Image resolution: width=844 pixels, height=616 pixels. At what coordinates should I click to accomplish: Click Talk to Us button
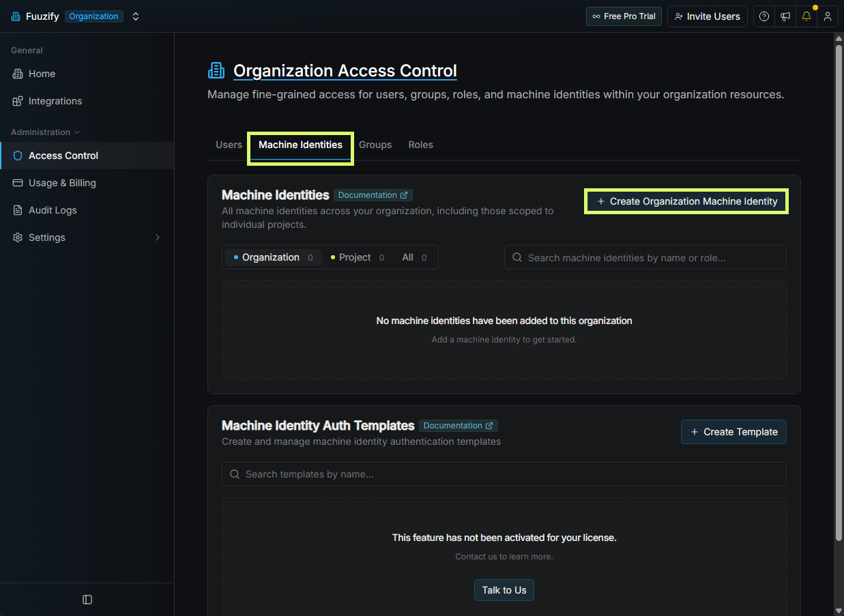coord(504,590)
